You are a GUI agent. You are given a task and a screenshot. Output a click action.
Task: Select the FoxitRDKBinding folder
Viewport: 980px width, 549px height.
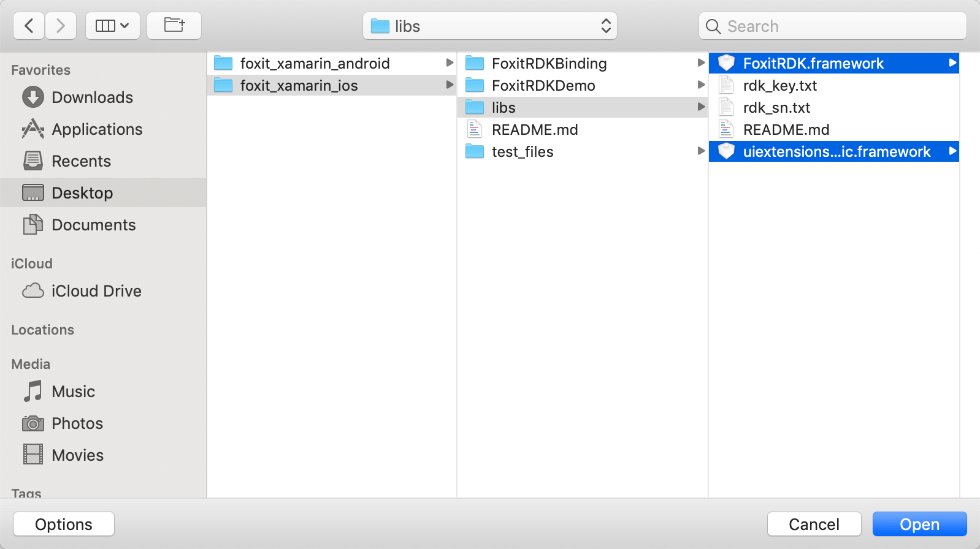584,63
